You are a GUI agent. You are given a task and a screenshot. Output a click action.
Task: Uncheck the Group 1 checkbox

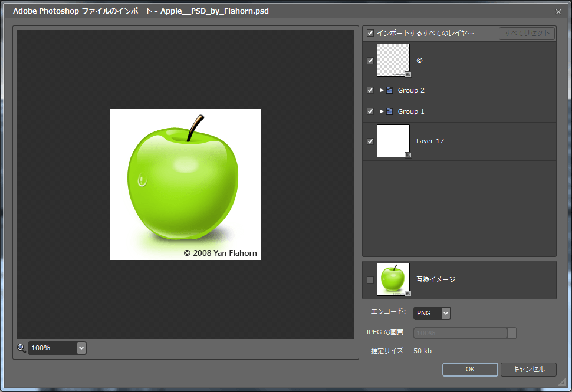point(370,111)
